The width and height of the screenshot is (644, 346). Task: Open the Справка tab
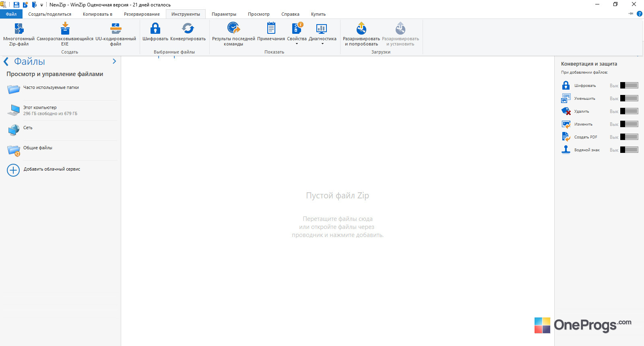290,14
